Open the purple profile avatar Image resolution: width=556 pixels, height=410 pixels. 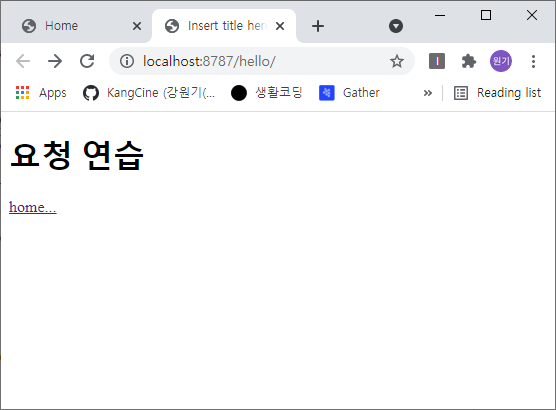(501, 61)
